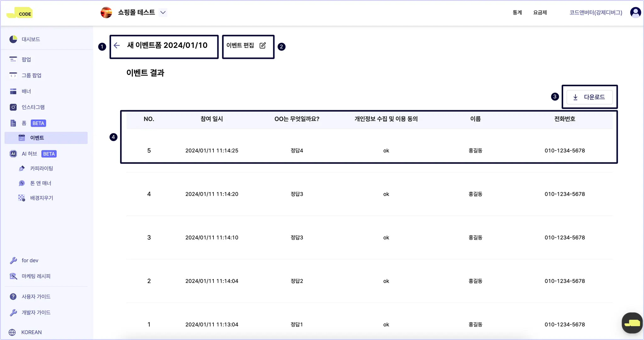
Task: Open the chat widget bubble
Action: point(632,323)
